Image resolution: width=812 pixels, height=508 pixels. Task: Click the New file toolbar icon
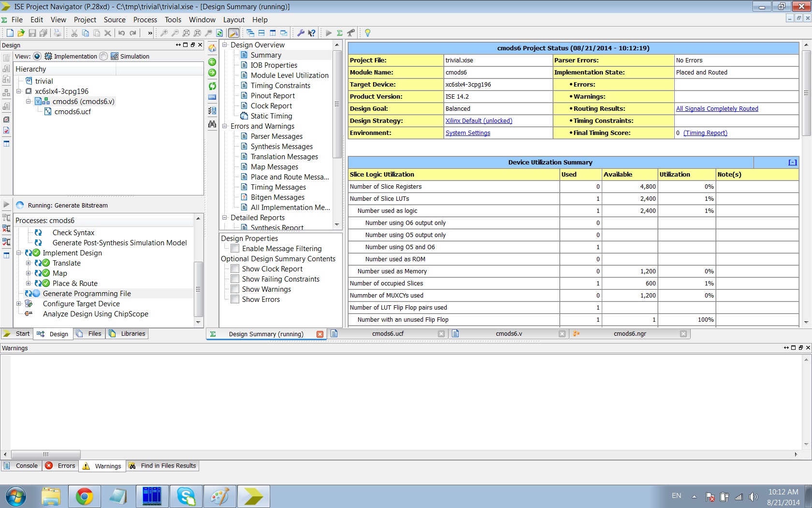click(x=10, y=33)
